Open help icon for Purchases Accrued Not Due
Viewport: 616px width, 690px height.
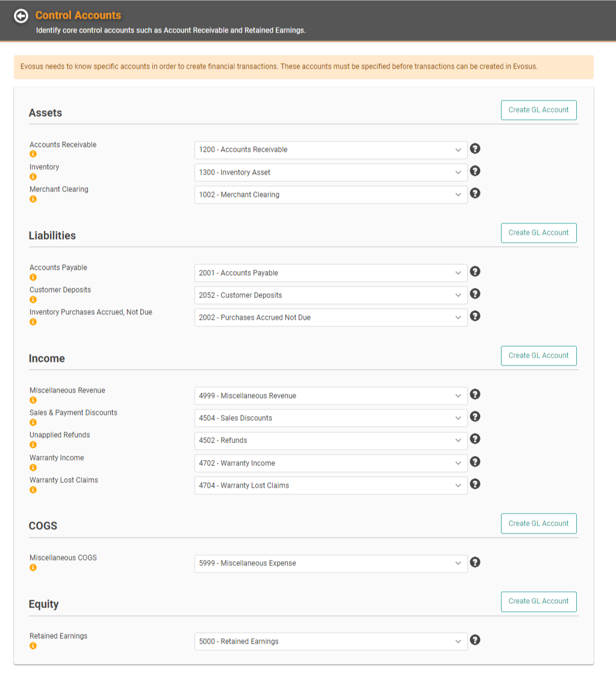(474, 316)
